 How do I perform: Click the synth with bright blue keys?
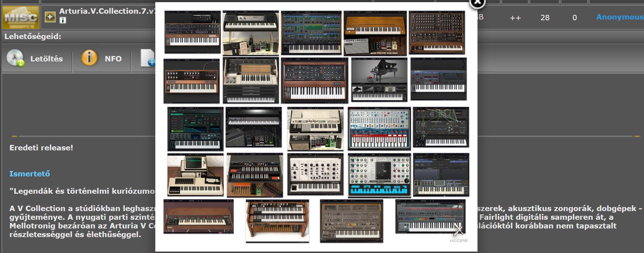point(379,175)
